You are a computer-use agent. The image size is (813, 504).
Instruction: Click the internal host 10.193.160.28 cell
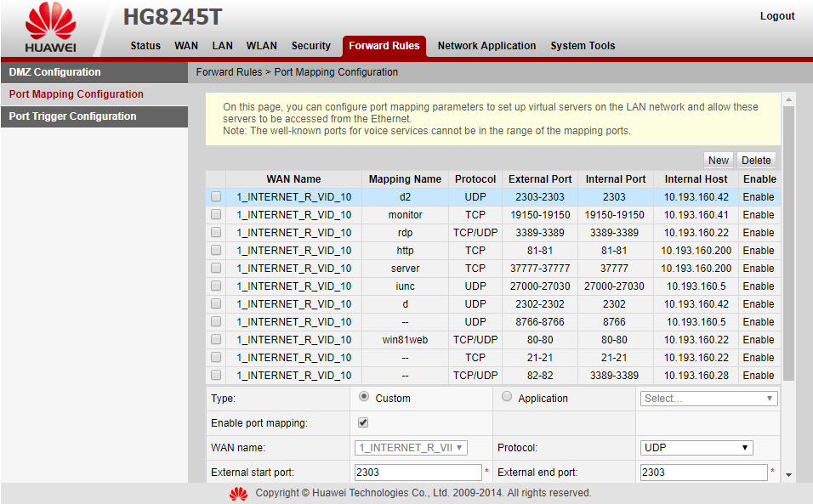[696, 376]
